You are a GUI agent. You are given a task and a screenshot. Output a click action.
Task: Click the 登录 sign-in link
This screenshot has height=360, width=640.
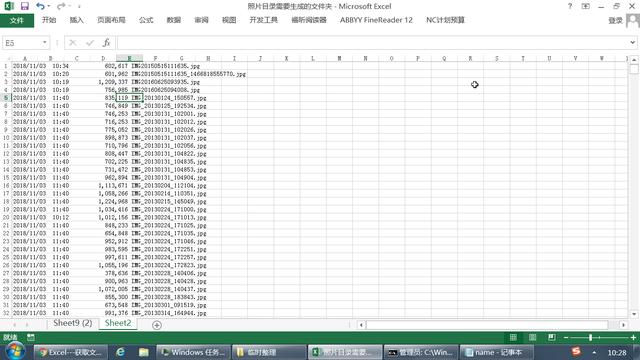tap(615, 20)
